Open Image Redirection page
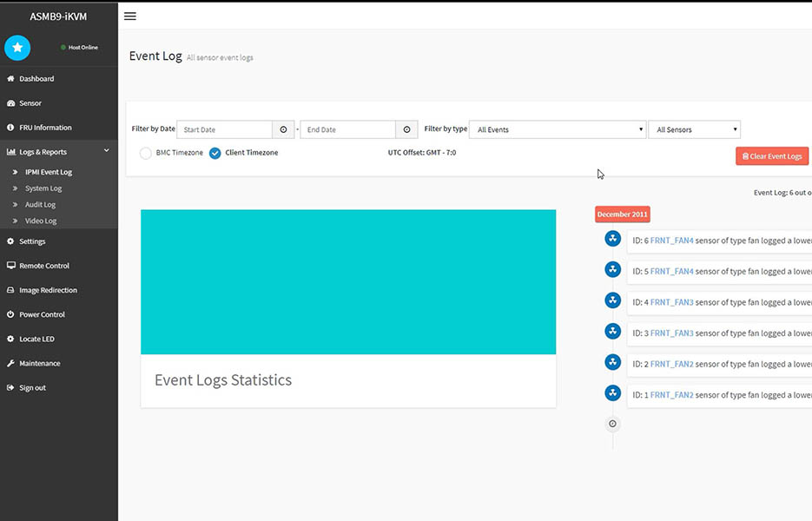 coord(48,290)
